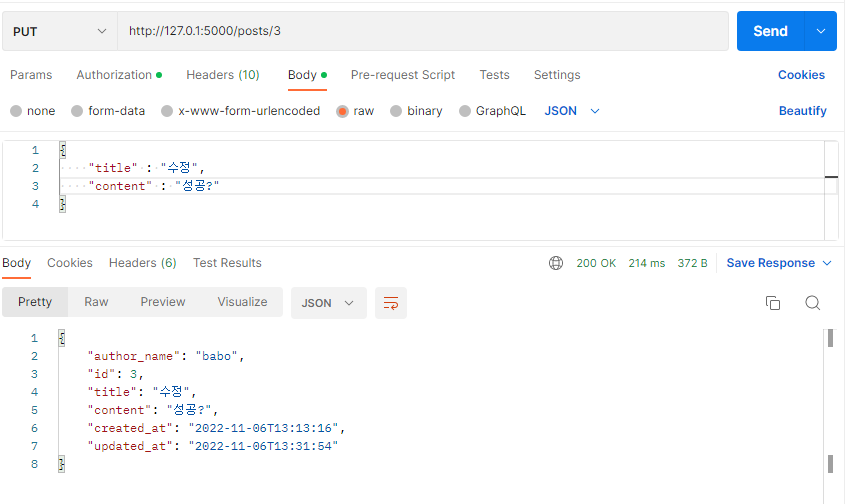Click the network globe icon
The width and height of the screenshot is (854, 504).
point(556,263)
